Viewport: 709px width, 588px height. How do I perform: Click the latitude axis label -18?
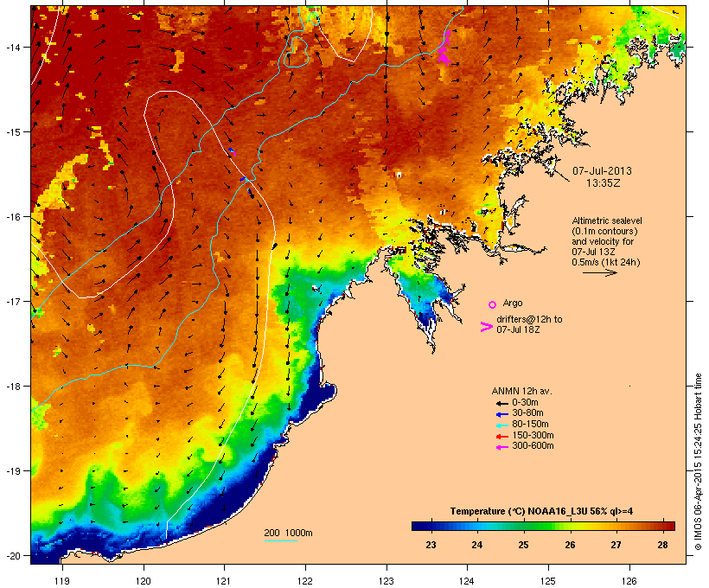[13, 387]
